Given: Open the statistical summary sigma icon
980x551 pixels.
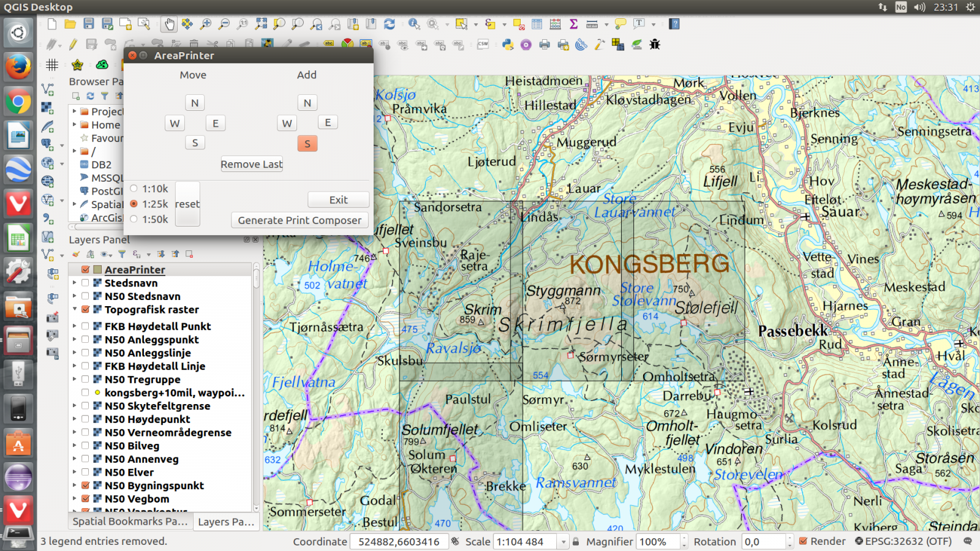Looking at the screenshot, I should 574,24.
